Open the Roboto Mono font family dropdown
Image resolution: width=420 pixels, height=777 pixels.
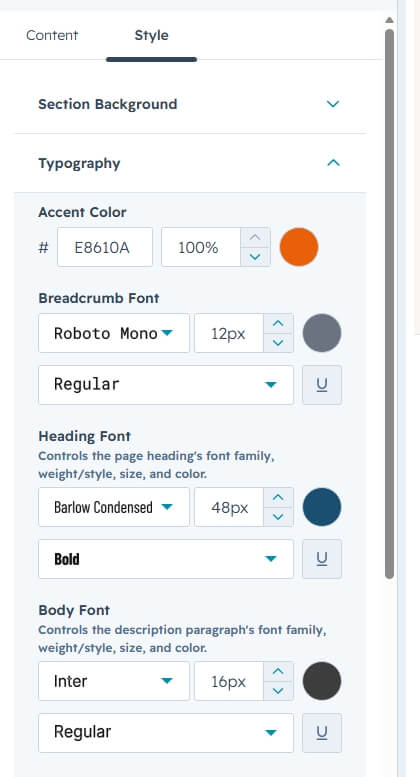[114, 333]
